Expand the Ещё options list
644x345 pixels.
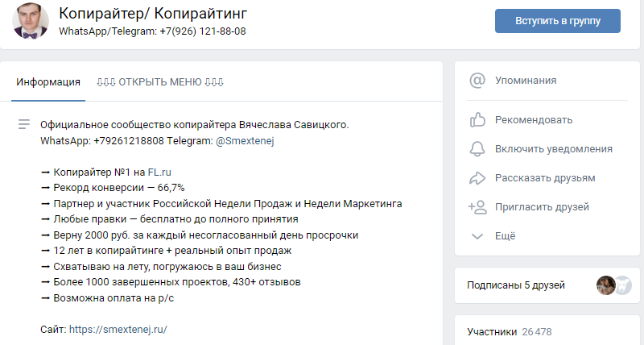(506, 236)
